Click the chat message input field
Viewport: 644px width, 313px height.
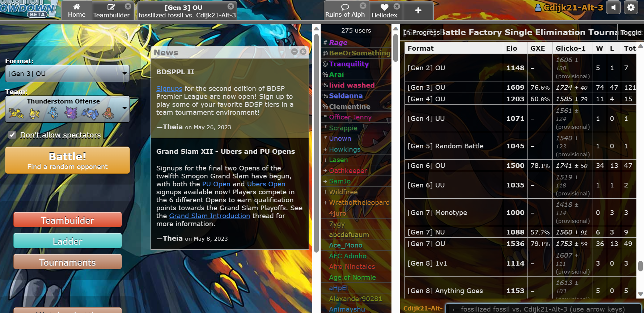pyautogui.click(x=544, y=309)
